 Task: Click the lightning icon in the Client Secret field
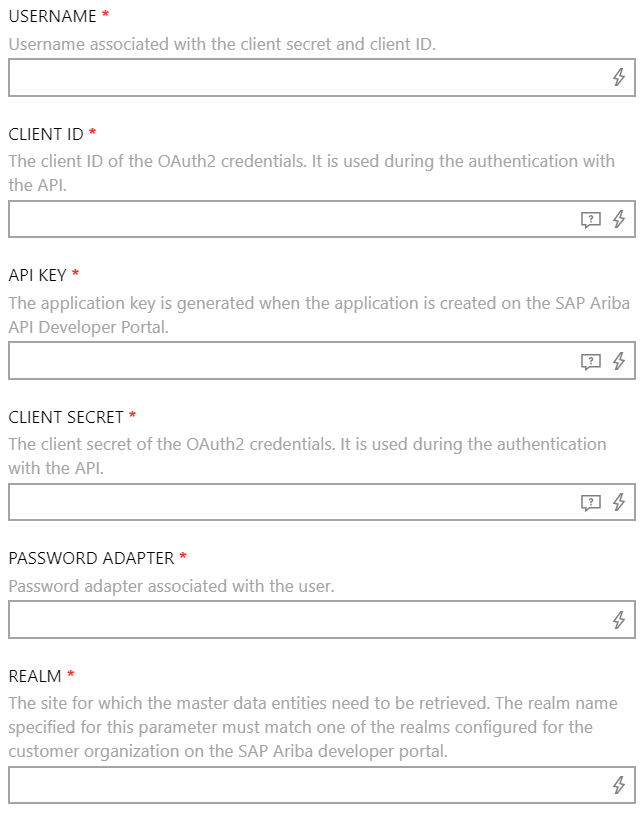point(619,503)
